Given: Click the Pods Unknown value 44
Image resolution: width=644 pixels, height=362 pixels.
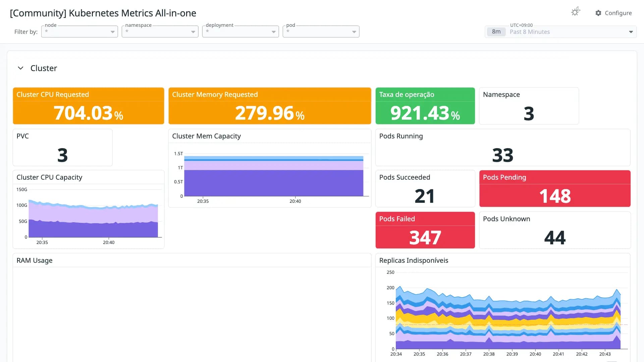Looking at the screenshot, I should (x=555, y=238).
